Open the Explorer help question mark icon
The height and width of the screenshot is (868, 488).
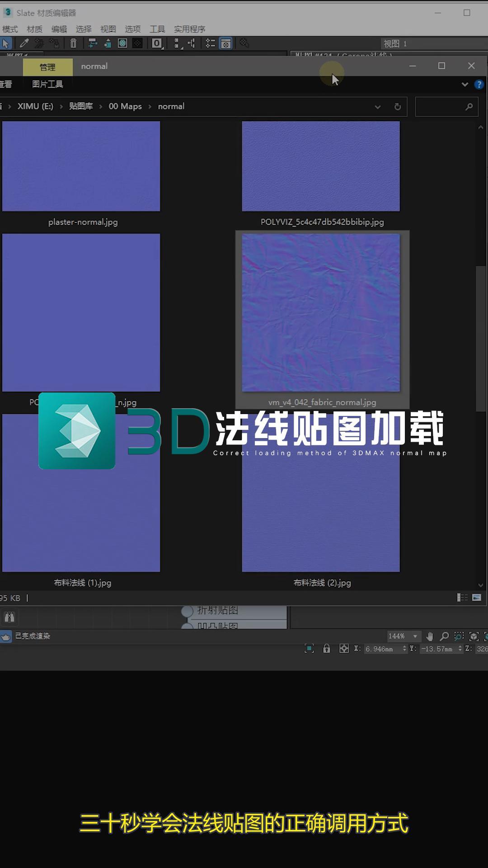[479, 85]
